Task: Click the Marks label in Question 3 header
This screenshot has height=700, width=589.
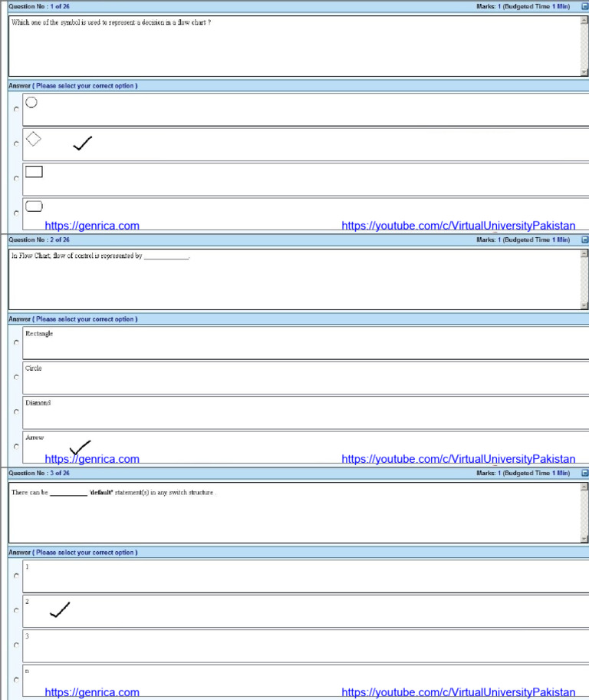Action: pos(523,473)
